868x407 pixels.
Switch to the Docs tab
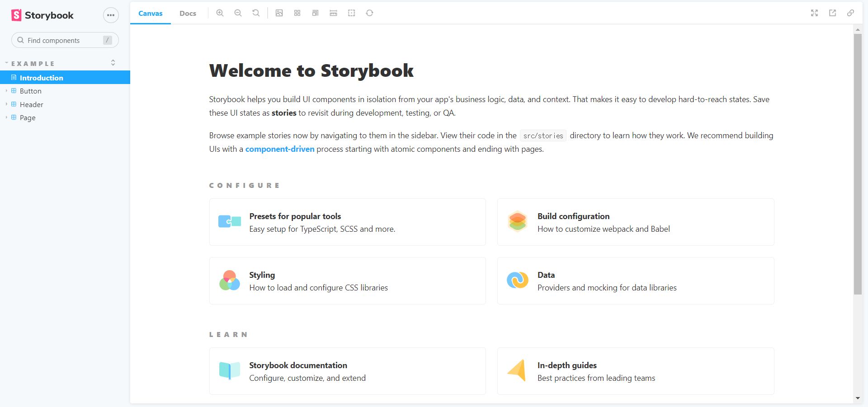coord(188,13)
